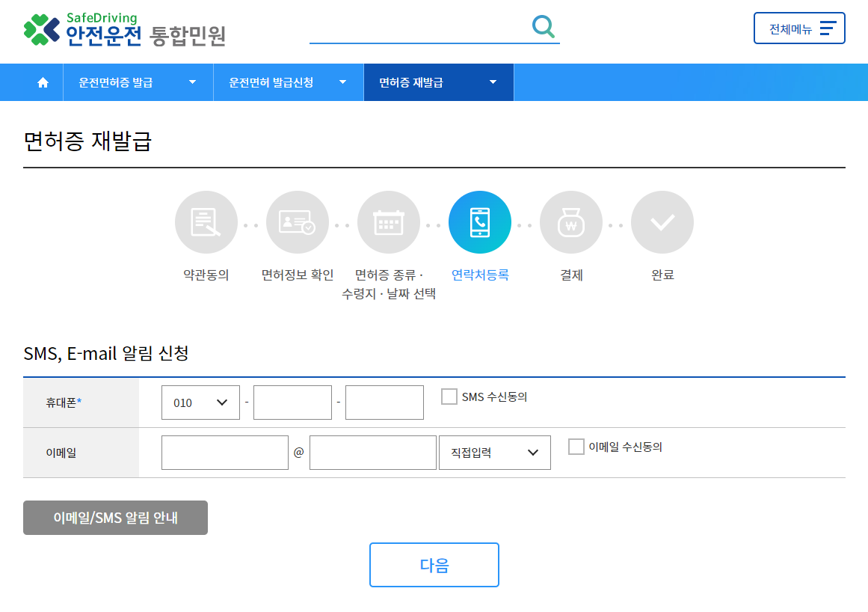
Task: Expand the 운전면허증 발급 menu dropdown
Action: (138, 82)
